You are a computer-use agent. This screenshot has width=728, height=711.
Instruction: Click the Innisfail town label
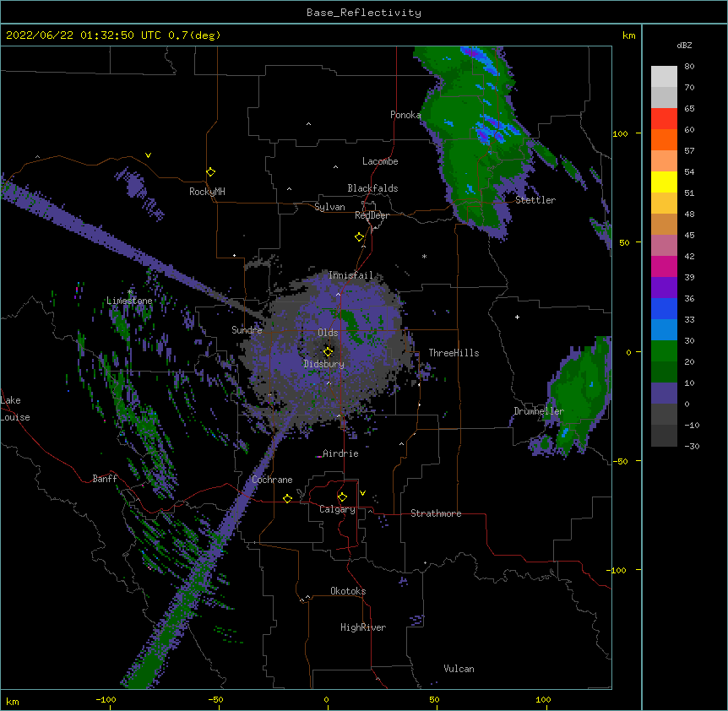350,275
